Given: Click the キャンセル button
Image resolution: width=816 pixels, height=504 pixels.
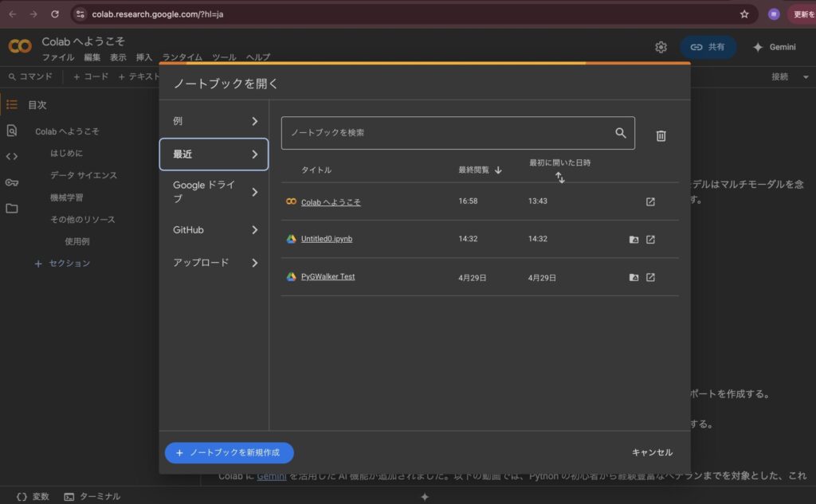Looking at the screenshot, I should pyautogui.click(x=652, y=452).
